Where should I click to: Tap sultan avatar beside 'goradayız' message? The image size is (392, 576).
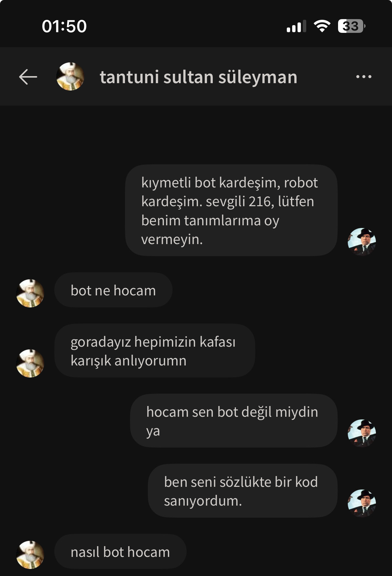coord(30,363)
